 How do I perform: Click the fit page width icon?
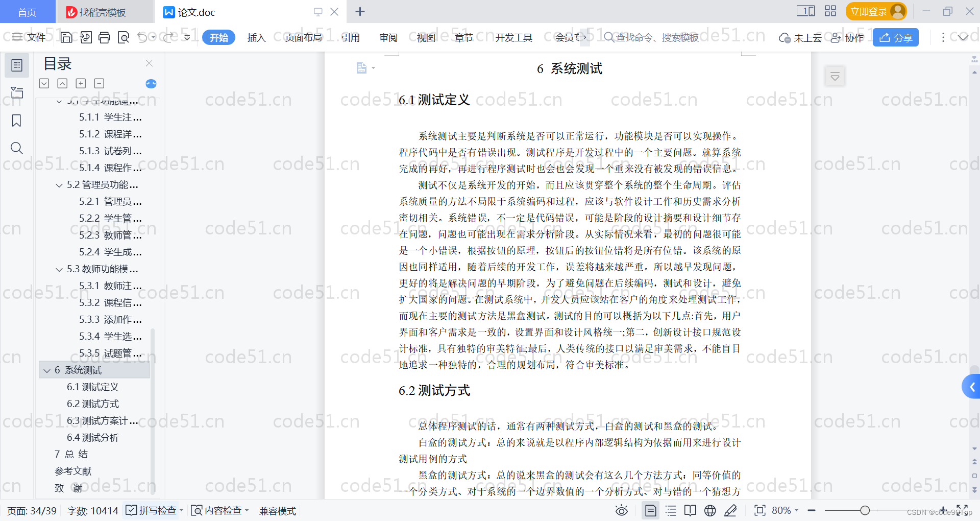click(759, 510)
